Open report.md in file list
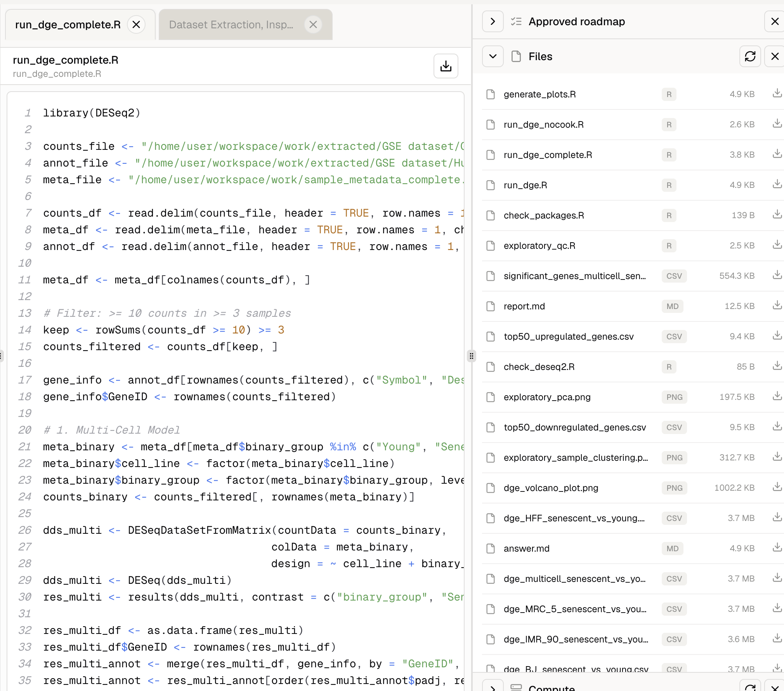This screenshot has width=784, height=691. (x=524, y=306)
